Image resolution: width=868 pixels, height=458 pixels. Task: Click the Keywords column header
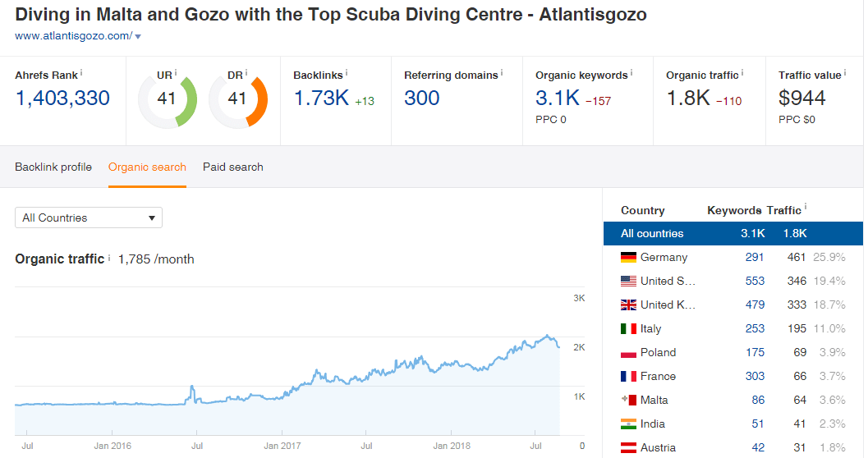tap(734, 210)
